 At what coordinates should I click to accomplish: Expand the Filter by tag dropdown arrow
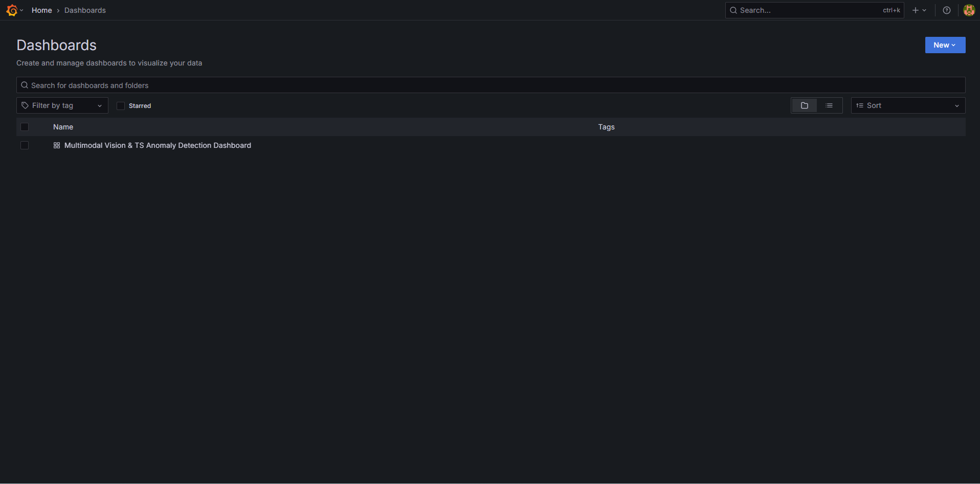pos(100,106)
